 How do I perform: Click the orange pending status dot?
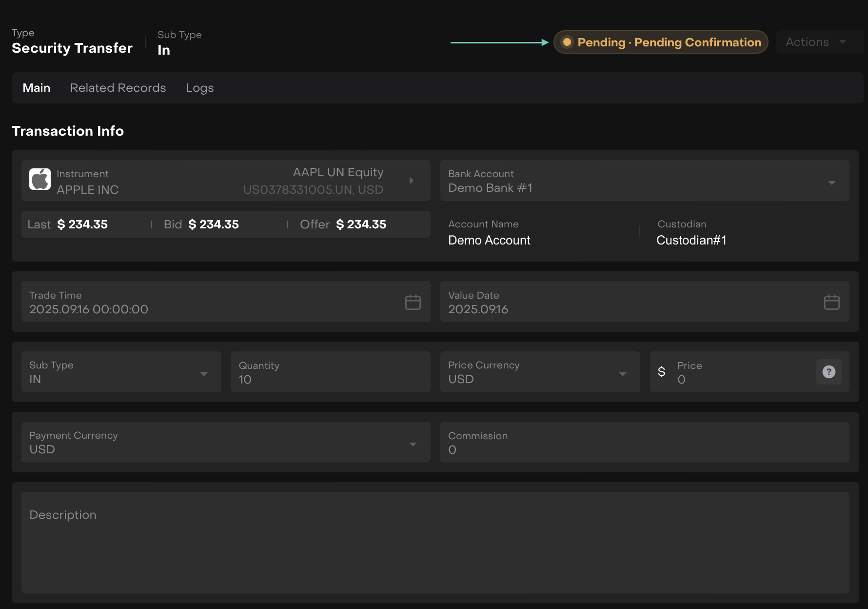(x=567, y=42)
